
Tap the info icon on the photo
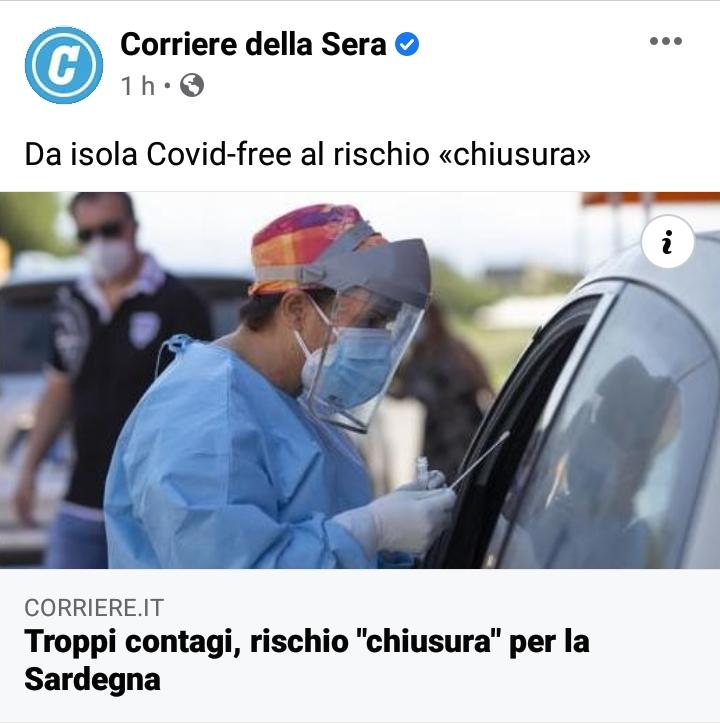coord(667,242)
